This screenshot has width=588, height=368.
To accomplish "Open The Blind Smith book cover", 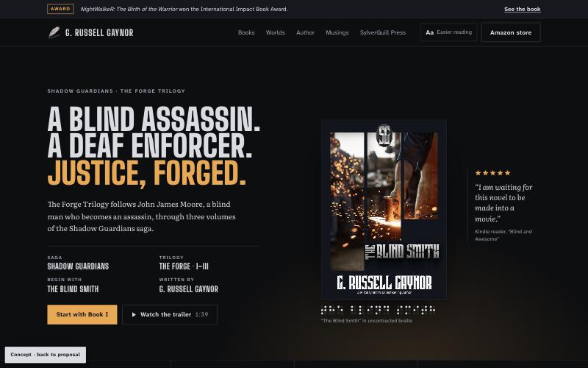I will point(384,210).
